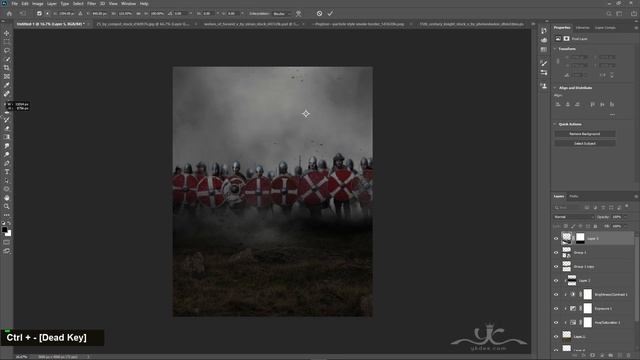The image size is (640, 360).
Task: Open the Interpolation dropdown
Action: click(282, 13)
